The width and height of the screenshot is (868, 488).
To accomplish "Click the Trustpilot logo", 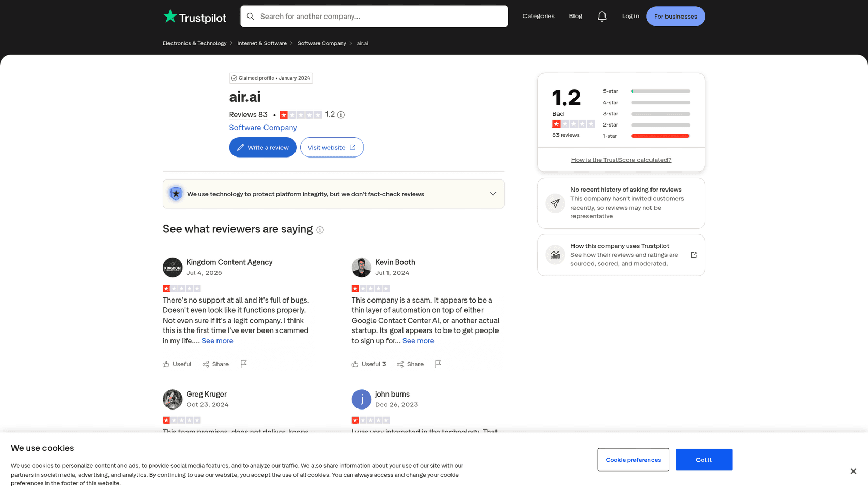I will coord(194,17).
